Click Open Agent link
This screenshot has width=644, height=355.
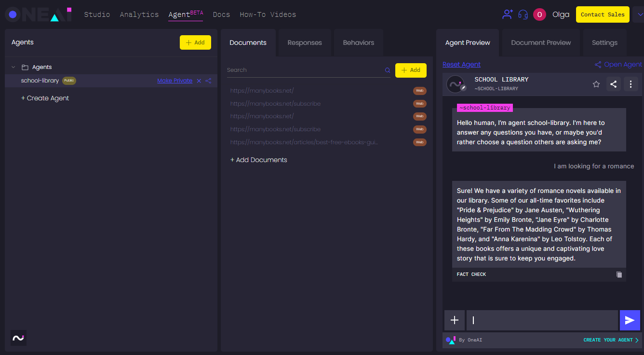618,65
